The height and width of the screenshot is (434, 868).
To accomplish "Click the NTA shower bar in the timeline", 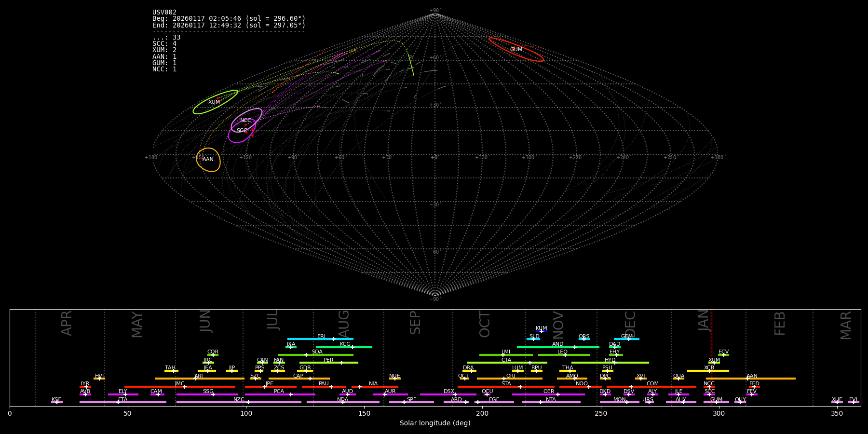I will (x=551, y=402).
